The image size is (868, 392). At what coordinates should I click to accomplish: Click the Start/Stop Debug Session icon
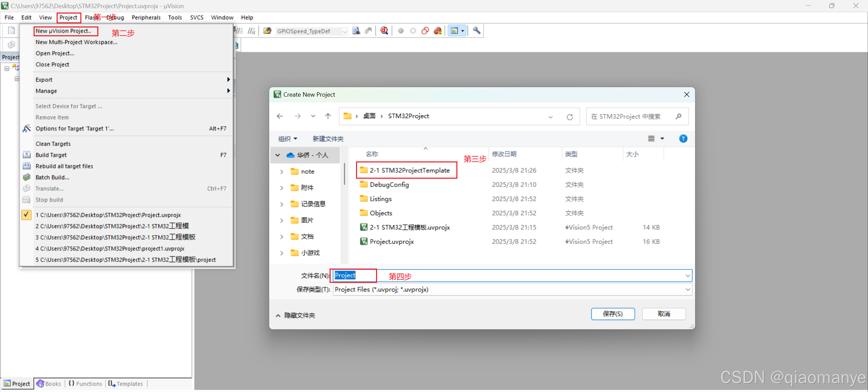[x=384, y=31]
